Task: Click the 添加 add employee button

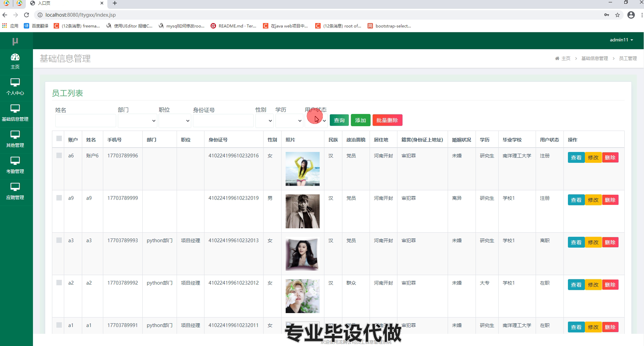Action: (x=360, y=120)
